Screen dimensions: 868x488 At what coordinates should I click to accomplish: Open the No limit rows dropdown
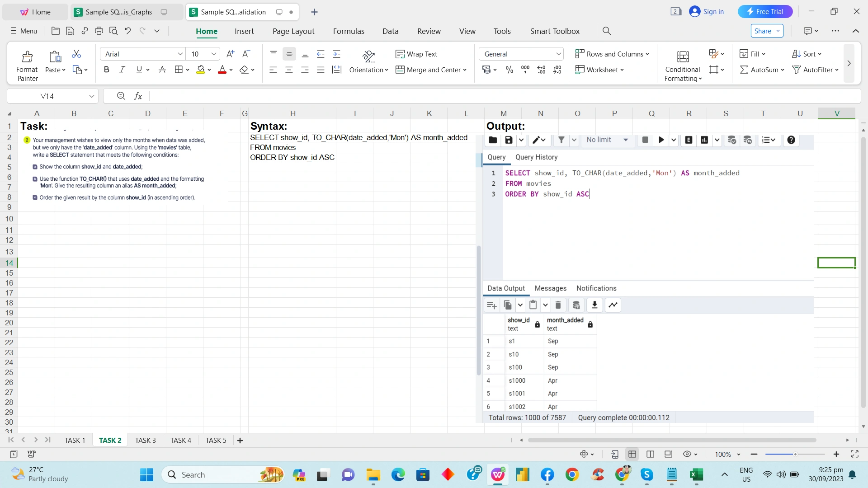[605, 140]
